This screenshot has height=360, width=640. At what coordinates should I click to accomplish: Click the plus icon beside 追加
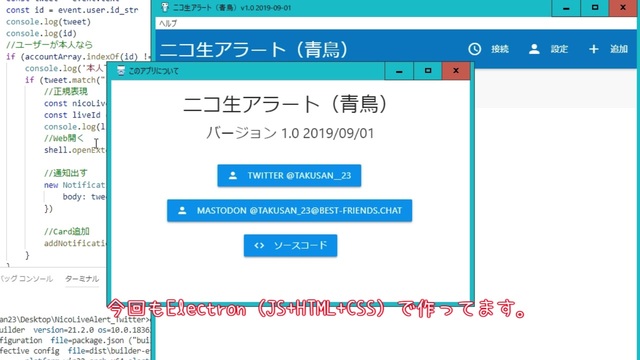point(593,49)
